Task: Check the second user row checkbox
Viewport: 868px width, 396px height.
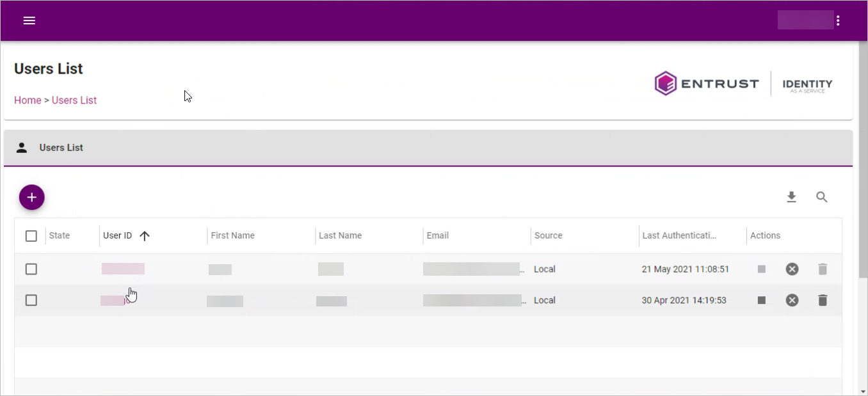Action: (x=31, y=300)
